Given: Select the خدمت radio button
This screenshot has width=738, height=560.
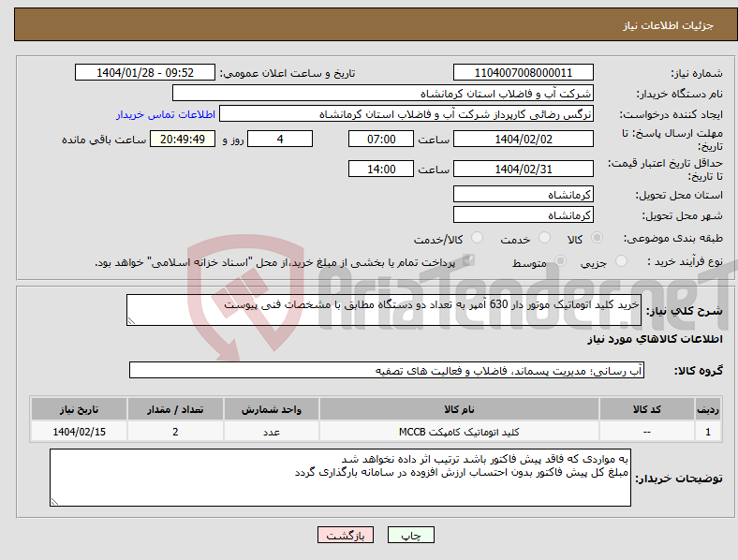Looking at the screenshot, I should 544,238.
